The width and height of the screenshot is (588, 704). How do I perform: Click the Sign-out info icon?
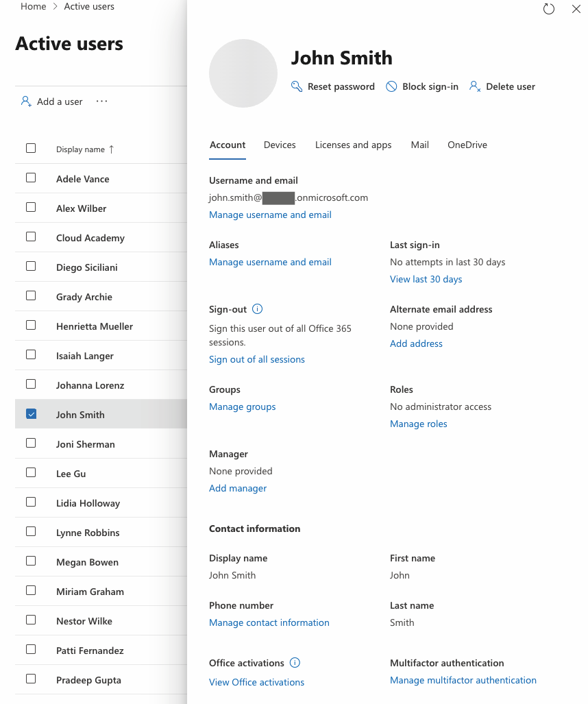pyautogui.click(x=258, y=309)
